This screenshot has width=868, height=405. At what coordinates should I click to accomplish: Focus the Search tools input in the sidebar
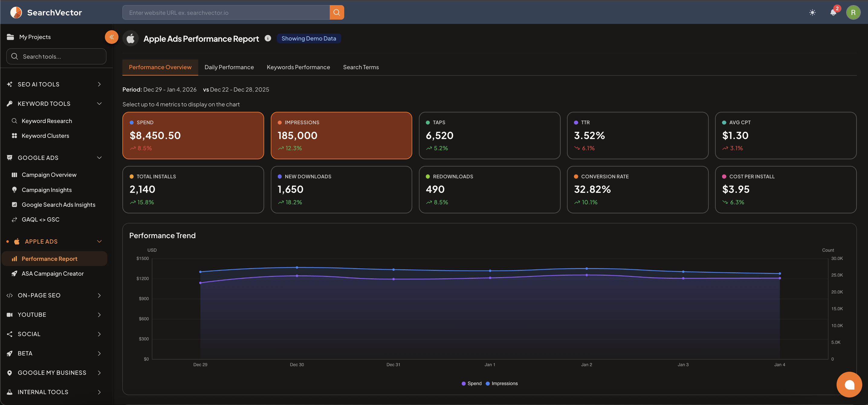(56, 57)
